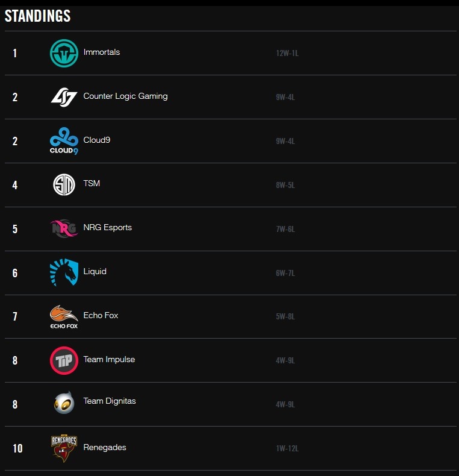Click the Standings heading
459x476 pixels.
tap(37, 16)
